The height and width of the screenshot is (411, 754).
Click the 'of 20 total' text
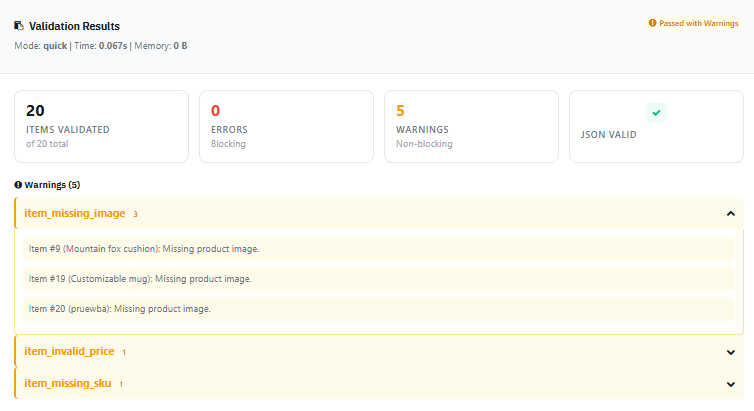click(x=47, y=144)
